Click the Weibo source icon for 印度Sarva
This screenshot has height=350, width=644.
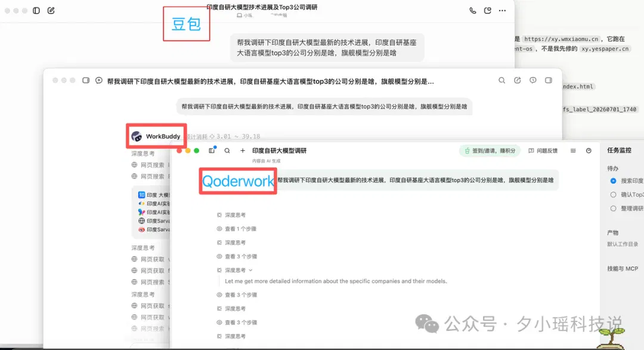coord(141,230)
